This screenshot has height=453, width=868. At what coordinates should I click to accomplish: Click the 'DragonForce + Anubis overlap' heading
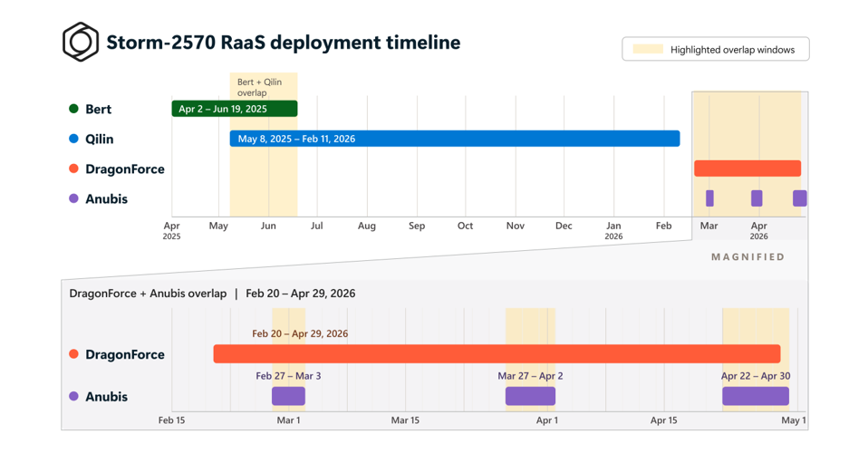pos(148,294)
